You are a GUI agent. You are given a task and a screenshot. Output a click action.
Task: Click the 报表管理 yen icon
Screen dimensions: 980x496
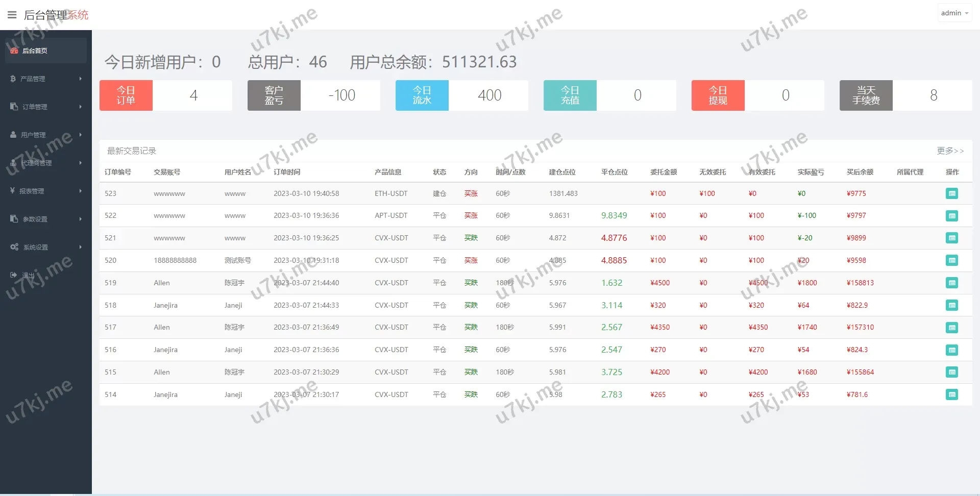(13, 191)
